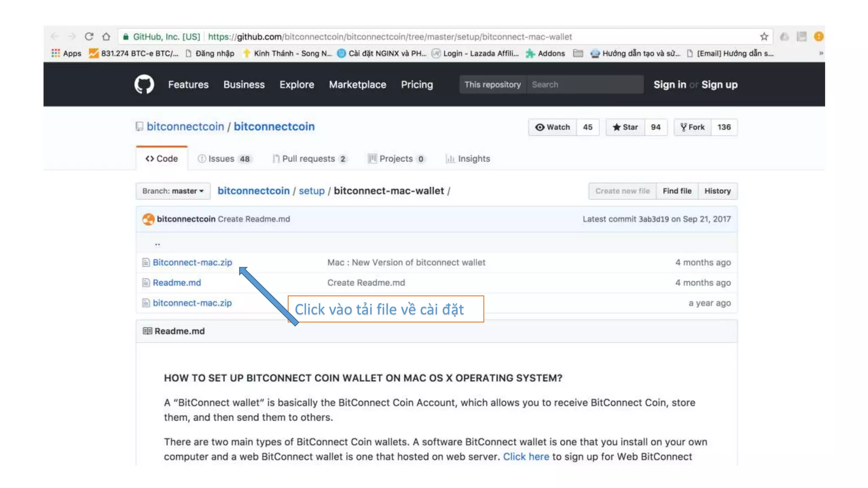Download Bitconnect-mac.zip file link
This screenshot has height=488, width=868.
(x=192, y=263)
